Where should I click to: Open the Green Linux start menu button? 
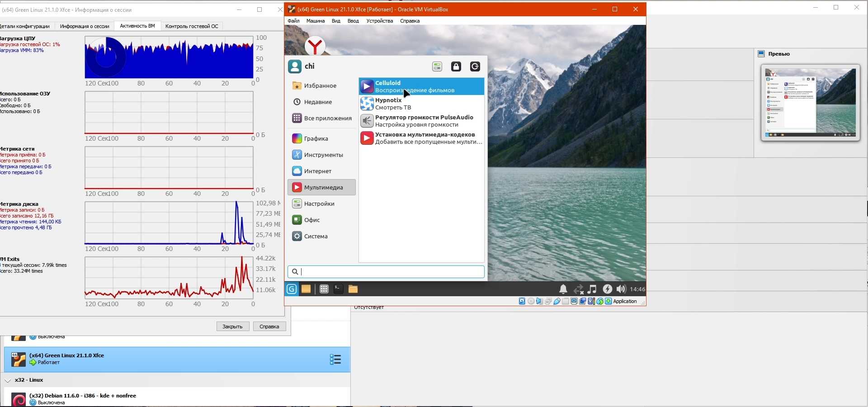pos(292,289)
